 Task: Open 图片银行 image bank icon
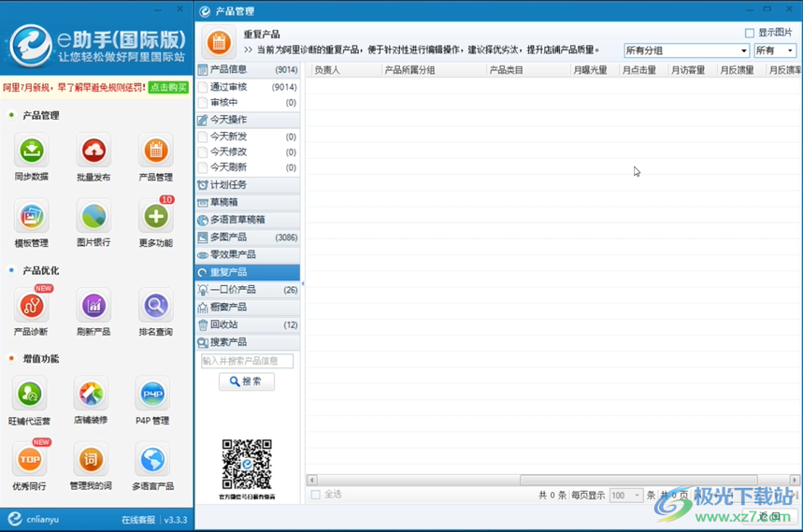(x=93, y=216)
